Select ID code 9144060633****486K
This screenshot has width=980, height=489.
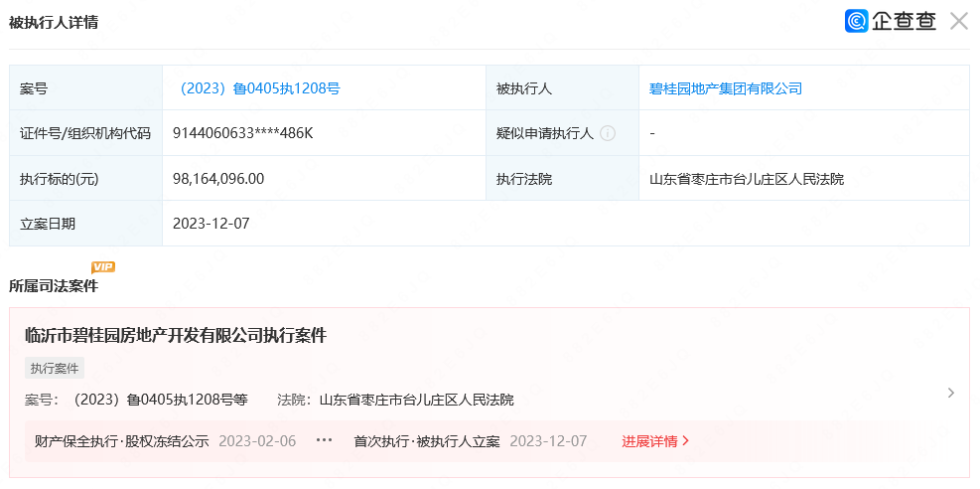tap(242, 133)
